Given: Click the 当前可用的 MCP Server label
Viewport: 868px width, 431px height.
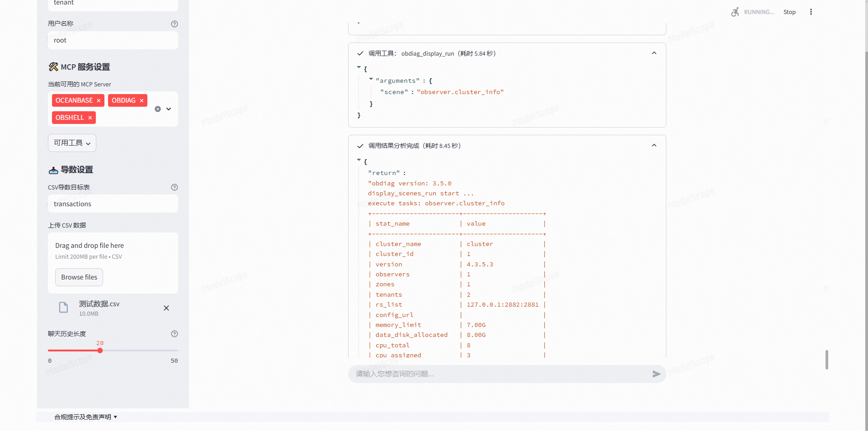Looking at the screenshot, I should (80, 85).
